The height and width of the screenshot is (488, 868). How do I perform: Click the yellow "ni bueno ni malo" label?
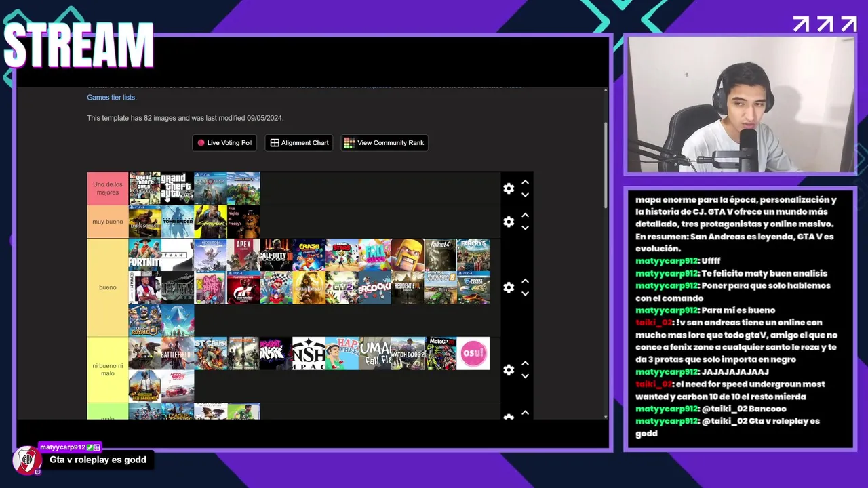click(x=108, y=370)
